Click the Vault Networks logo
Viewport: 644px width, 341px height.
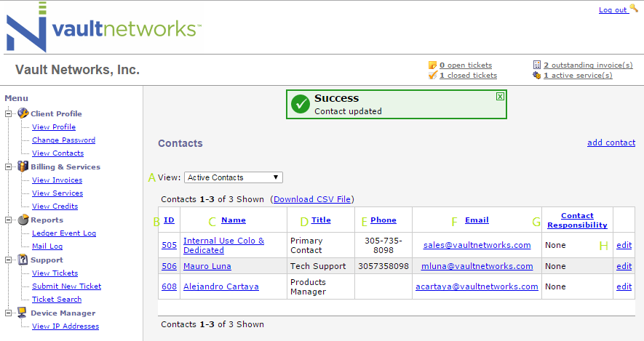[x=103, y=27]
